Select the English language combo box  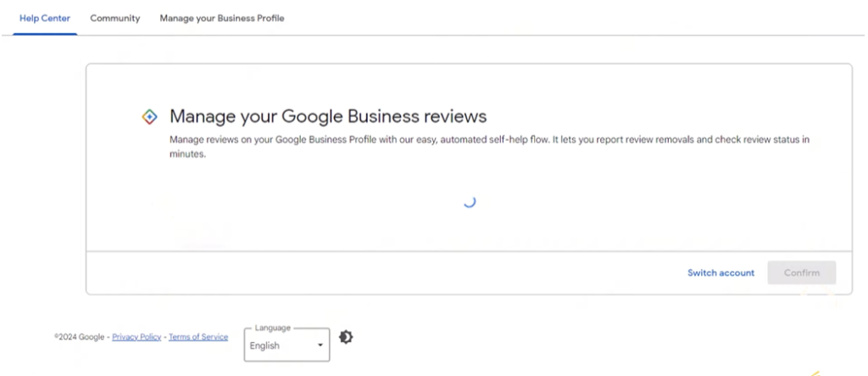click(280, 345)
